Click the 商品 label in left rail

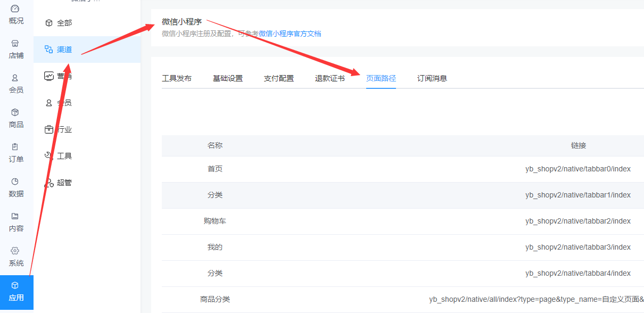(x=16, y=125)
